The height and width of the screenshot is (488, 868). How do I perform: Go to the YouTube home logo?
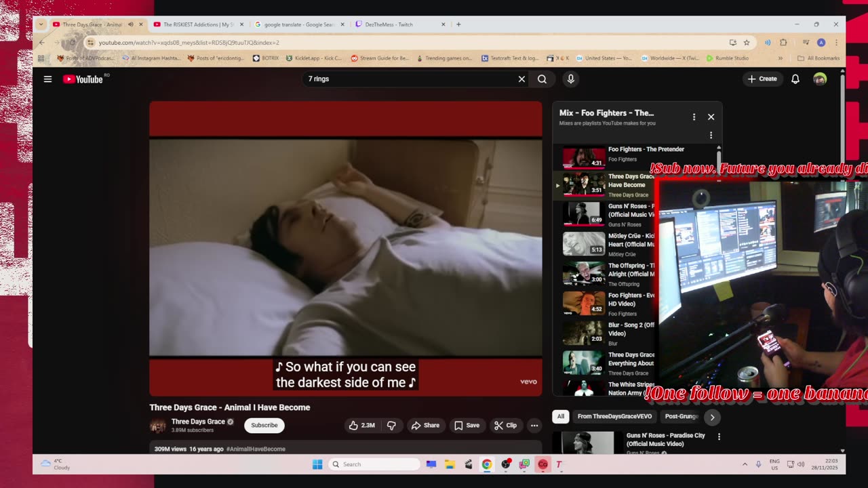[83, 79]
